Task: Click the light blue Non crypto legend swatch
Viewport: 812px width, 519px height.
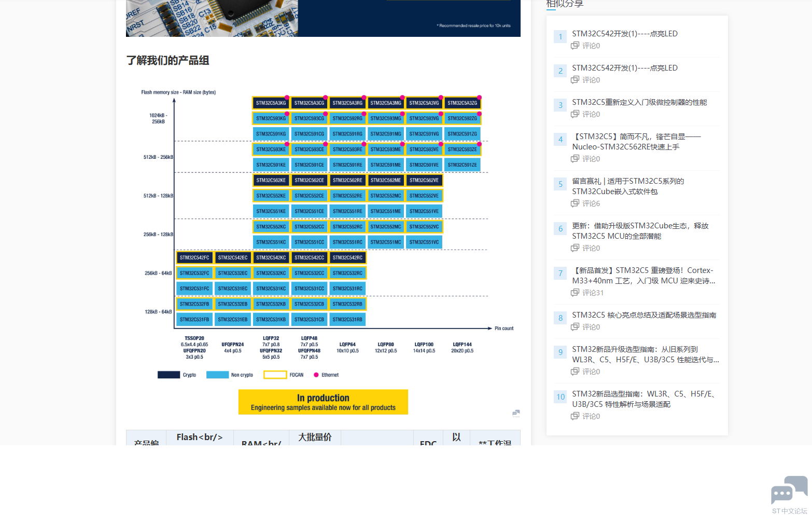Action: tap(217, 375)
